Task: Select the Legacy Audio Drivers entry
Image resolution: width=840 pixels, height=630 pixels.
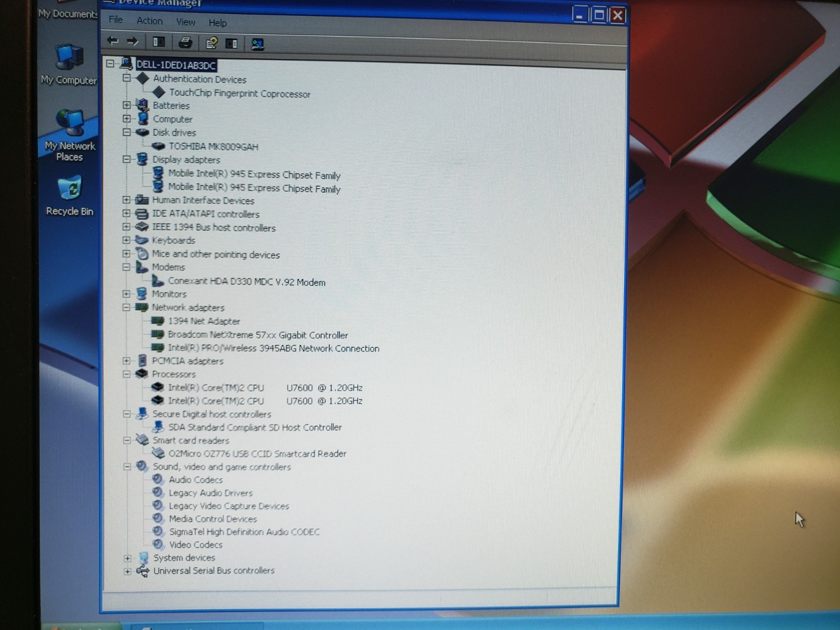Action: pyautogui.click(x=211, y=493)
